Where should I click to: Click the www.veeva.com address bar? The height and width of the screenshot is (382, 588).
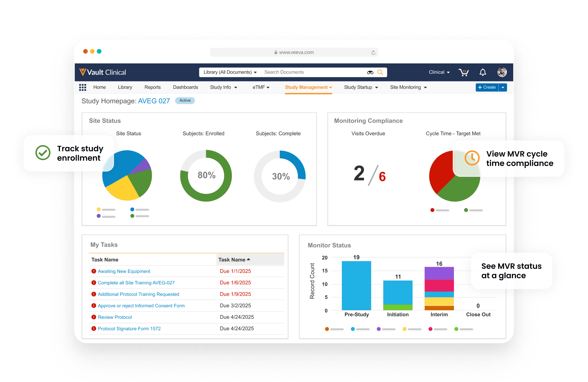294,52
